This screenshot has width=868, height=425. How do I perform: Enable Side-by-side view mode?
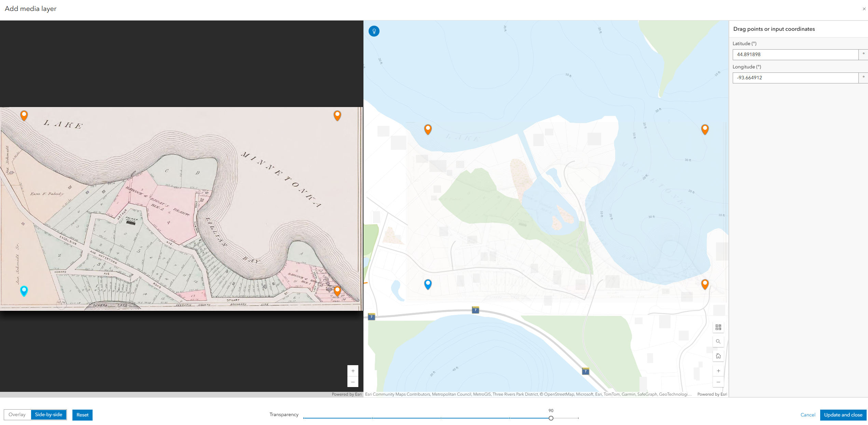click(x=48, y=414)
